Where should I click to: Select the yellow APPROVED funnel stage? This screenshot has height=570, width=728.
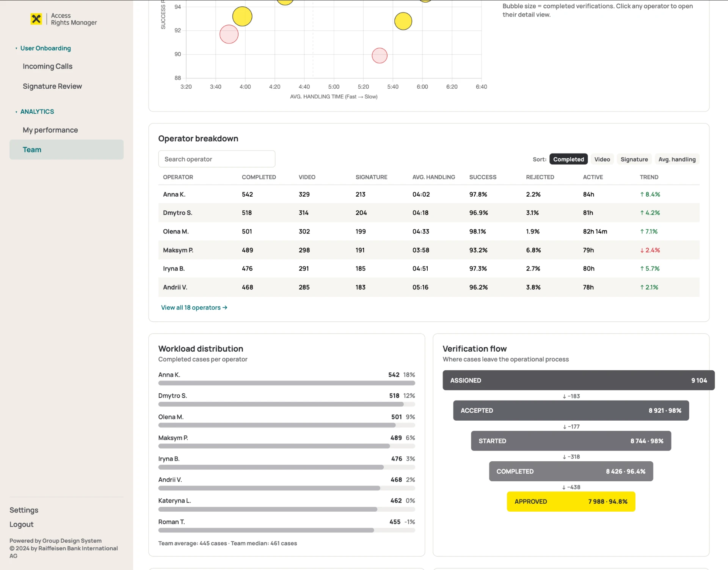pos(571,502)
